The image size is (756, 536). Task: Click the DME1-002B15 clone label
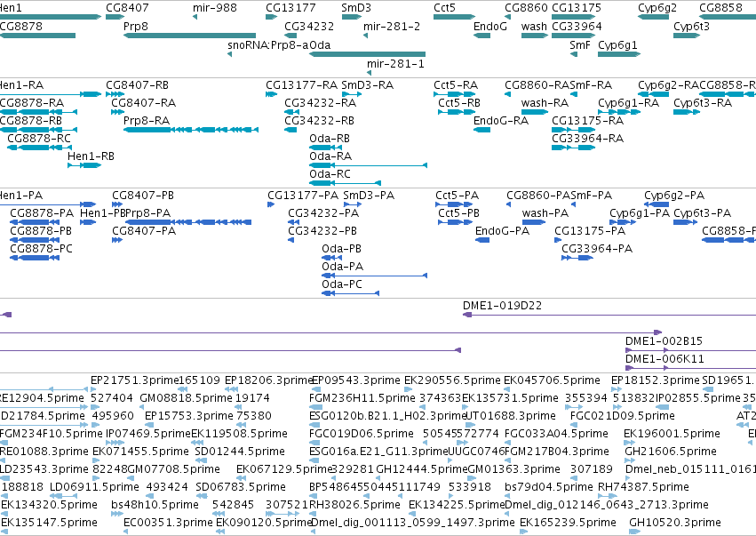click(x=664, y=341)
